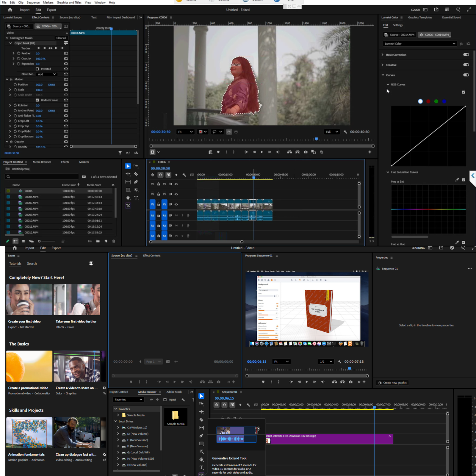Select the Selection tool in timeline toolbar
The height and width of the screenshot is (476, 476).
[x=128, y=166]
